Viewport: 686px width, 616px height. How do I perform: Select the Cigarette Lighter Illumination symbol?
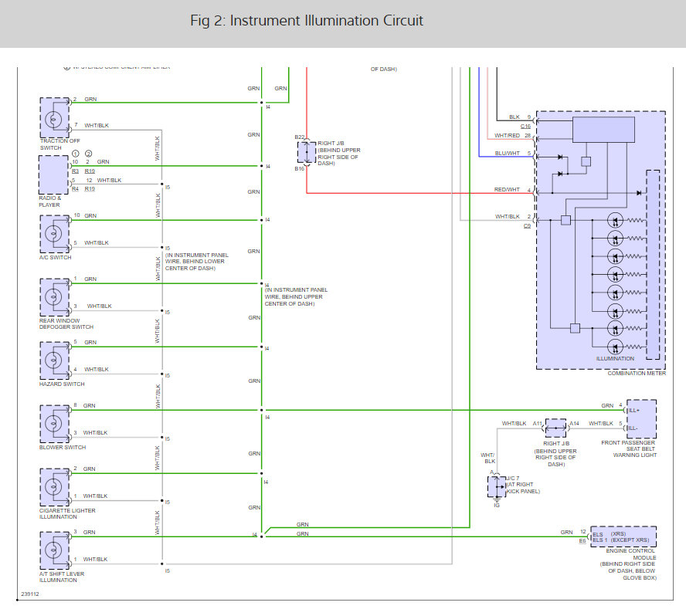click(x=54, y=487)
